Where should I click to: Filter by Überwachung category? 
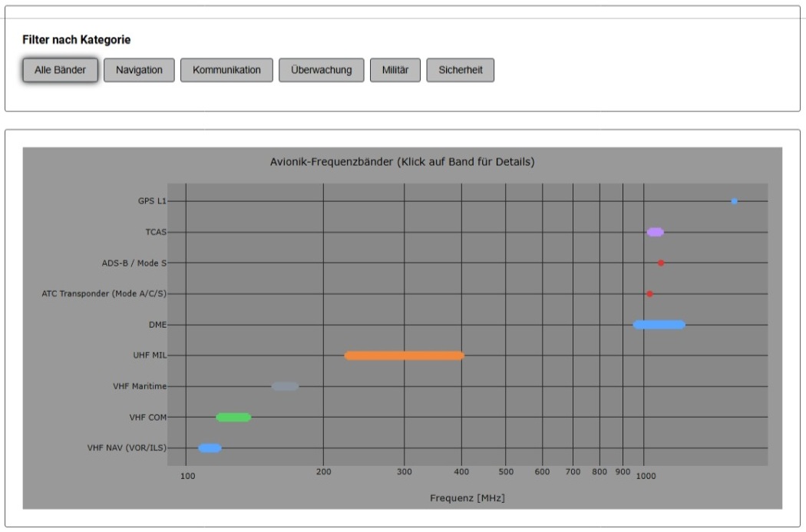coord(321,70)
